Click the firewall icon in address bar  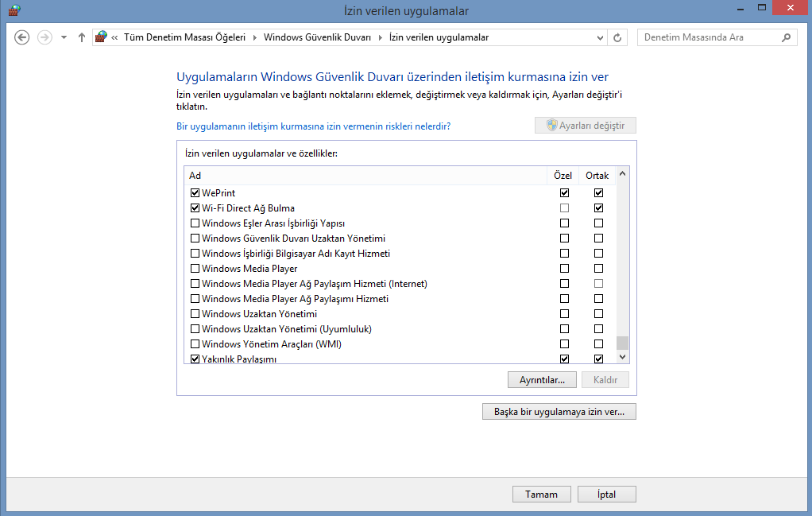[x=101, y=37]
